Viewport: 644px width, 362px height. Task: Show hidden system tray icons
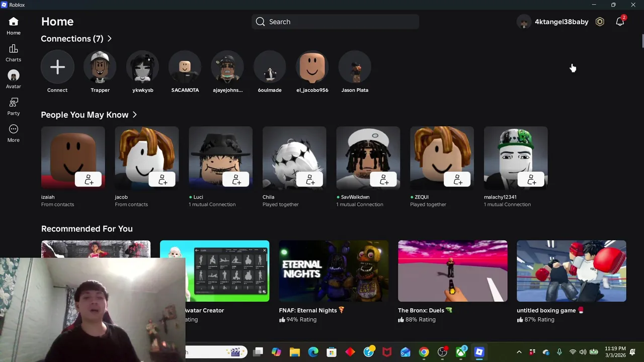click(x=519, y=352)
